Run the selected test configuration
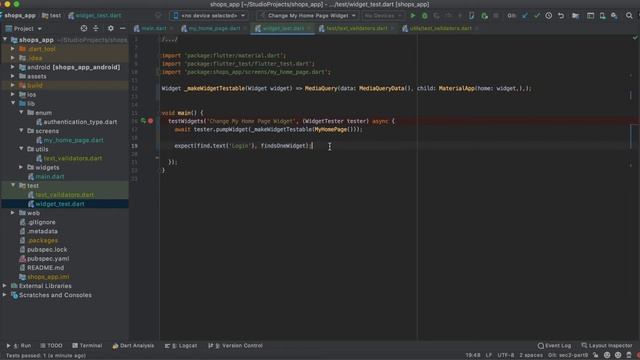The height and width of the screenshot is (360, 640). [413, 16]
